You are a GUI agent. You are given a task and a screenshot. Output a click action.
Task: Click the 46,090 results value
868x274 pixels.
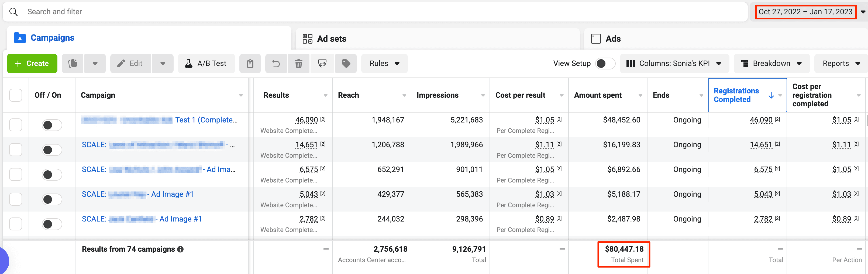(x=307, y=120)
